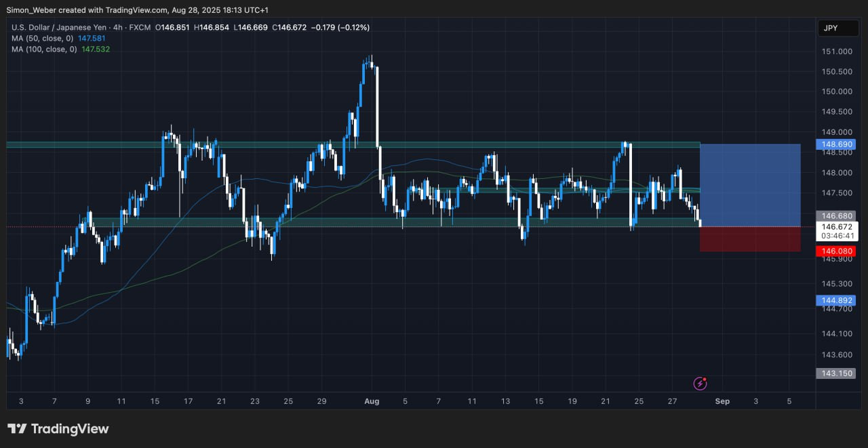Viewport: 868px width, 448px height.
Task: Click the TradingView logo
Action: [58, 429]
